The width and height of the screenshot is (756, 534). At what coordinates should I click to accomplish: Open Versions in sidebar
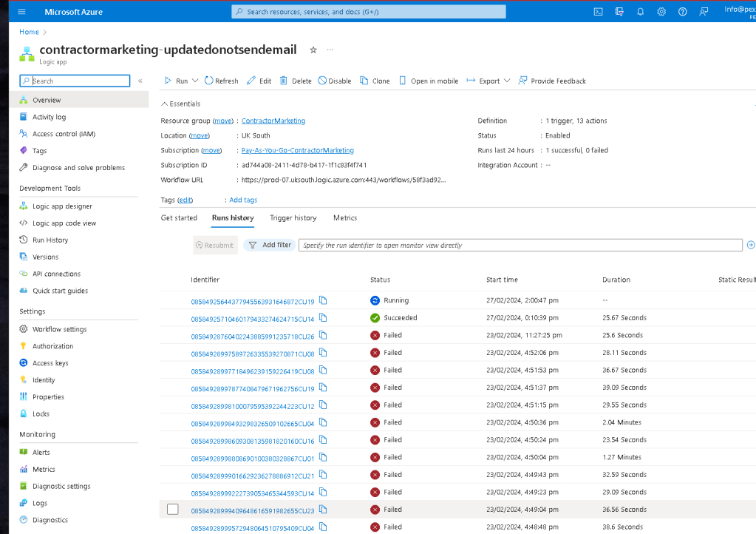(x=45, y=257)
